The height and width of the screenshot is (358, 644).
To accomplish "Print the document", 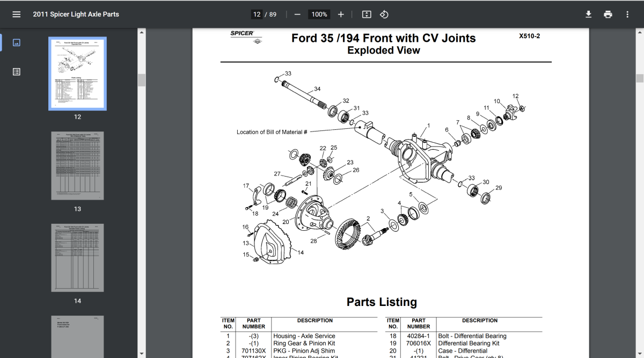I will 608,14.
